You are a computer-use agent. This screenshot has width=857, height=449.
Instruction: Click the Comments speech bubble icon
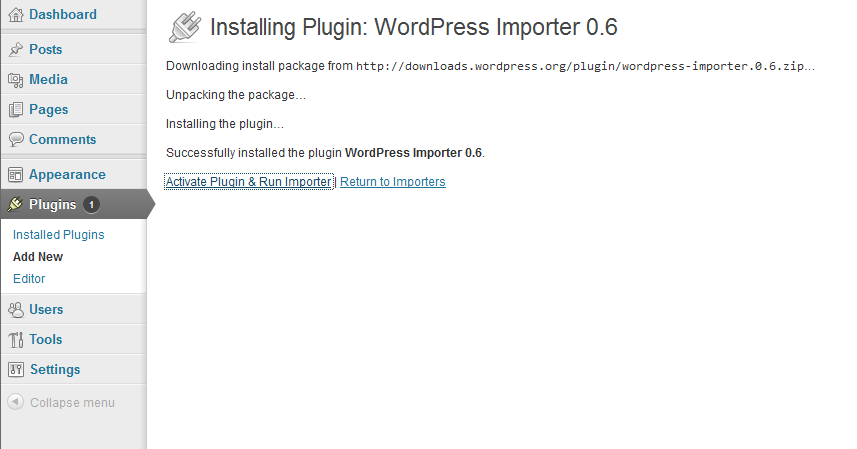click(16, 139)
